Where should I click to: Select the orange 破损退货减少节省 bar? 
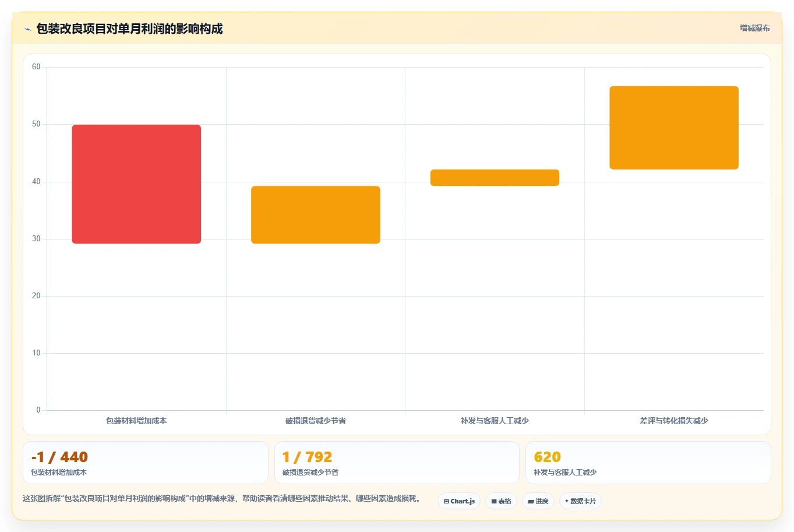[316, 215]
